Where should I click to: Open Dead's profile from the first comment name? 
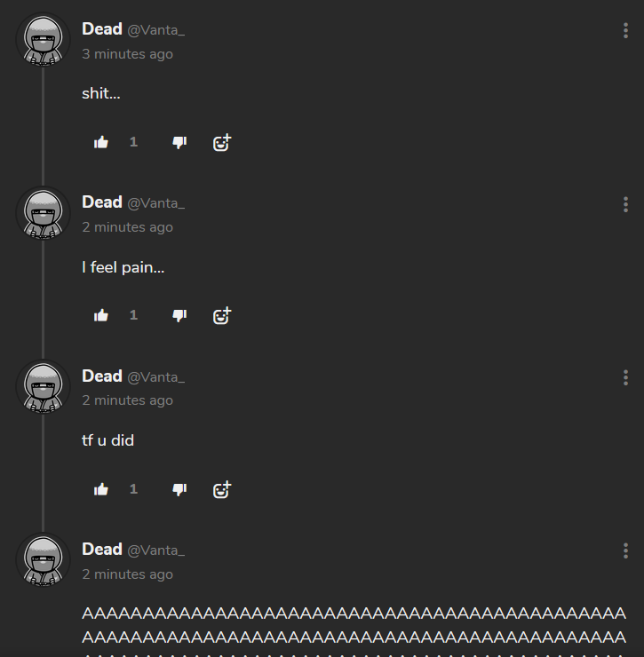tap(102, 29)
